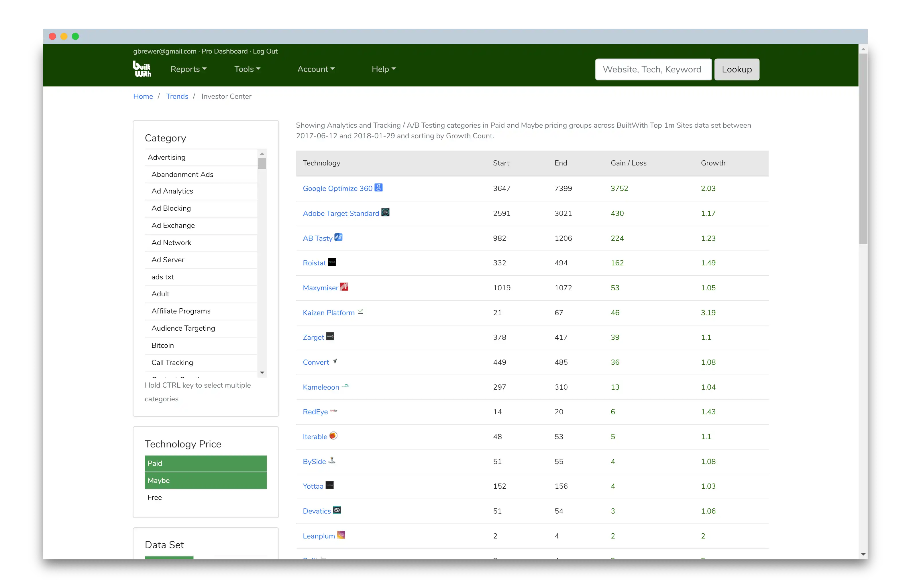Go to Home breadcrumb link

pos(143,96)
